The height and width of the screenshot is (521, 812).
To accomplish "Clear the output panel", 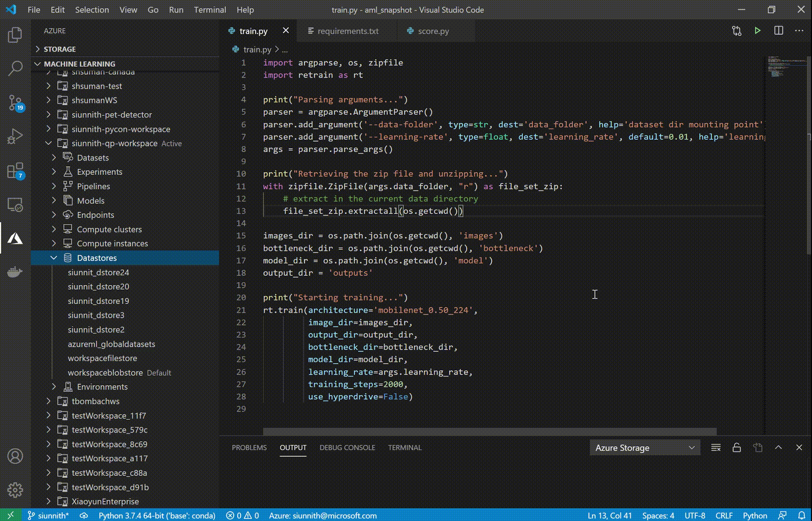I will click(x=716, y=448).
